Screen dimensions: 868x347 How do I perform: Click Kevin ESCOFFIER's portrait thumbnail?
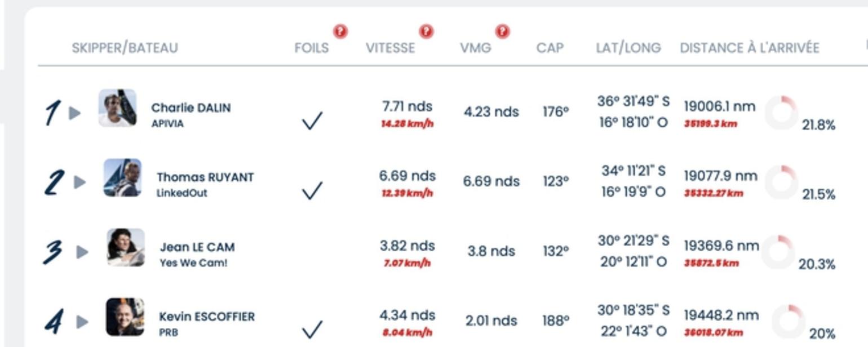pos(125,317)
